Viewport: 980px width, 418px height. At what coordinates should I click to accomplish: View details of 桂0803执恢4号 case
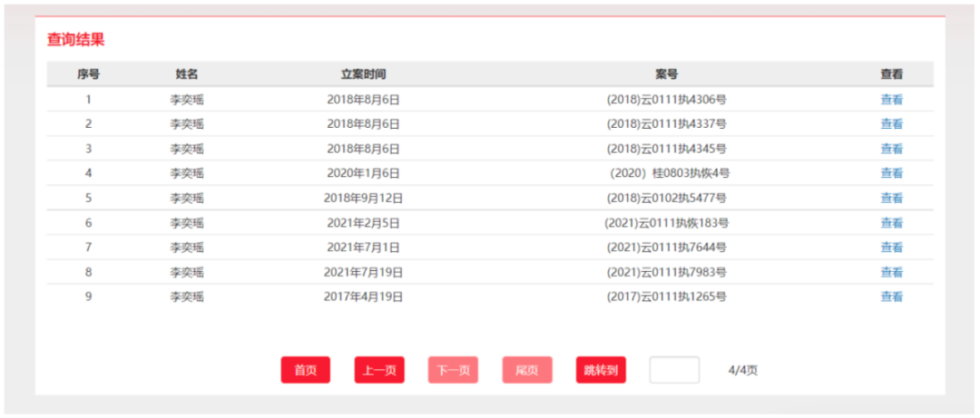click(891, 173)
